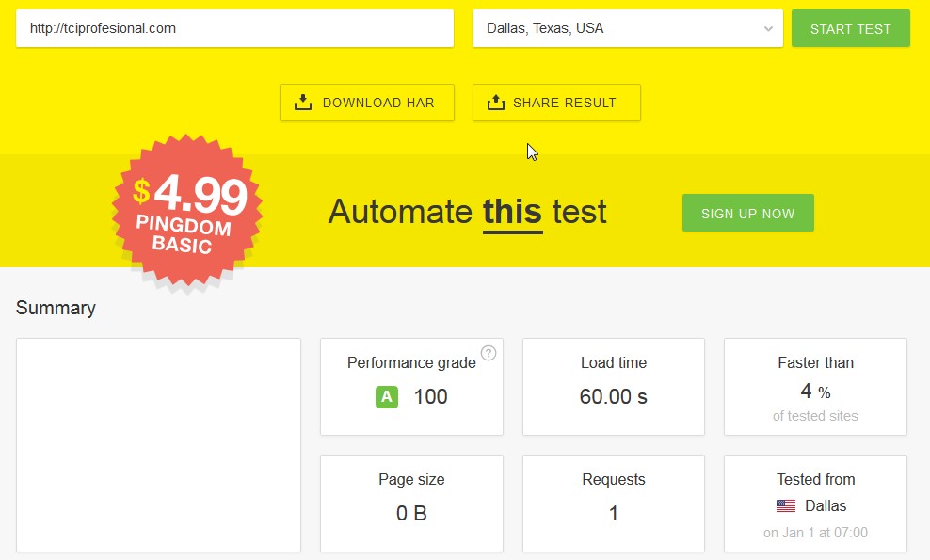The width and height of the screenshot is (930, 560).
Task: Click the 'Dallas' text in the Tested from card
Action: click(x=825, y=506)
